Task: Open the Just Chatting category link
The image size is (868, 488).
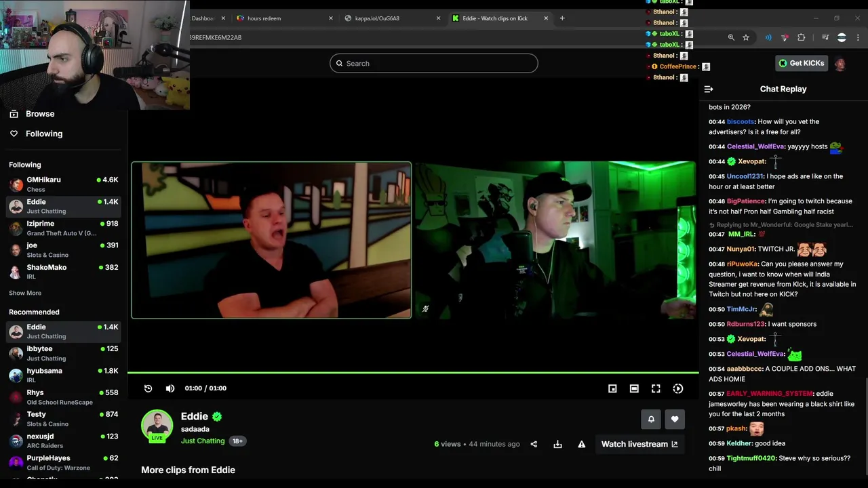Action: tap(203, 441)
